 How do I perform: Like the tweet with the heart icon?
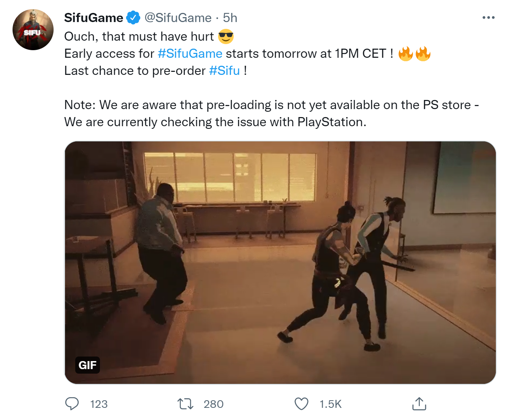302,404
